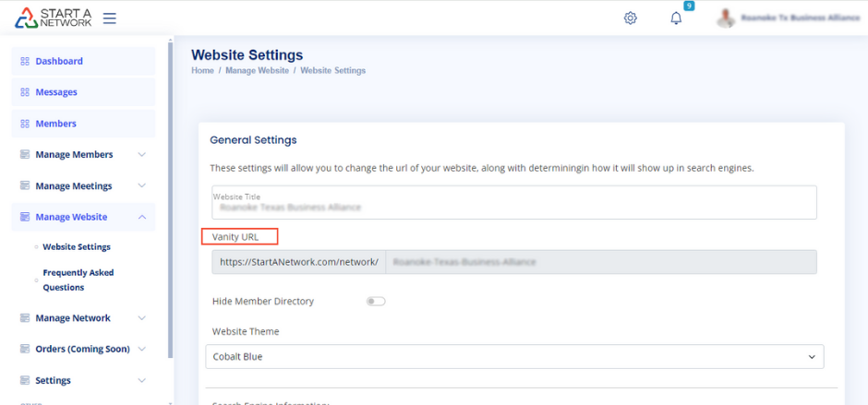868x405 pixels.
Task: Click the Start A Network logo
Action: point(54,18)
